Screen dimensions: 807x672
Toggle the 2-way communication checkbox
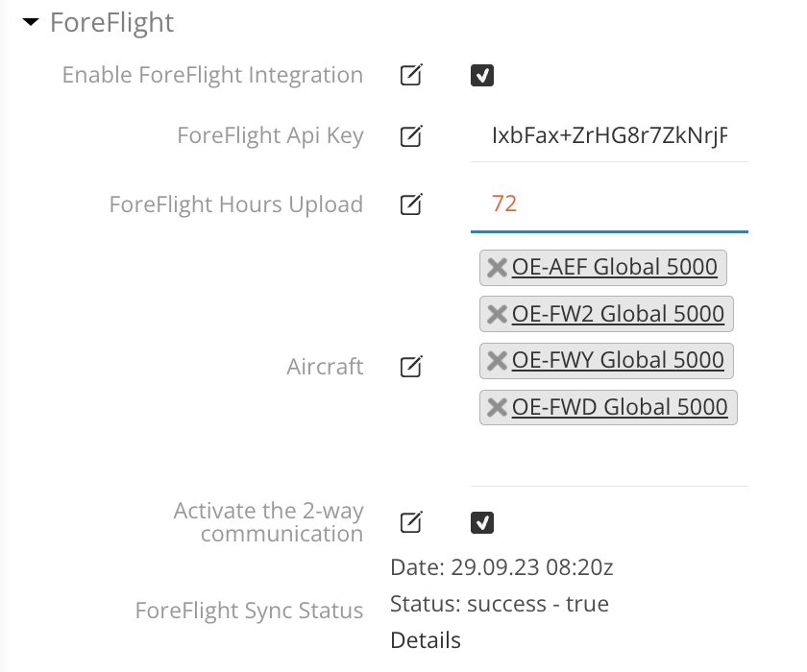tap(482, 522)
